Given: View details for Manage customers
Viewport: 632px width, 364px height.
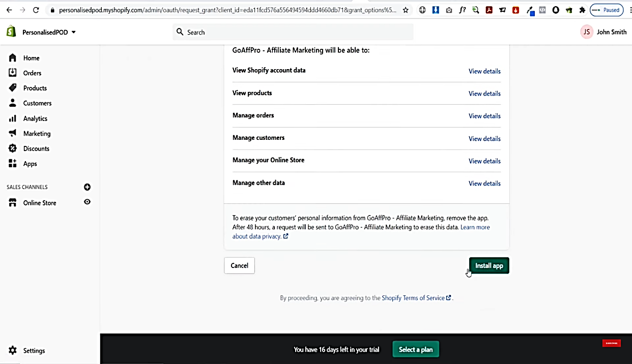Looking at the screenshot, I should click(484, 139).
